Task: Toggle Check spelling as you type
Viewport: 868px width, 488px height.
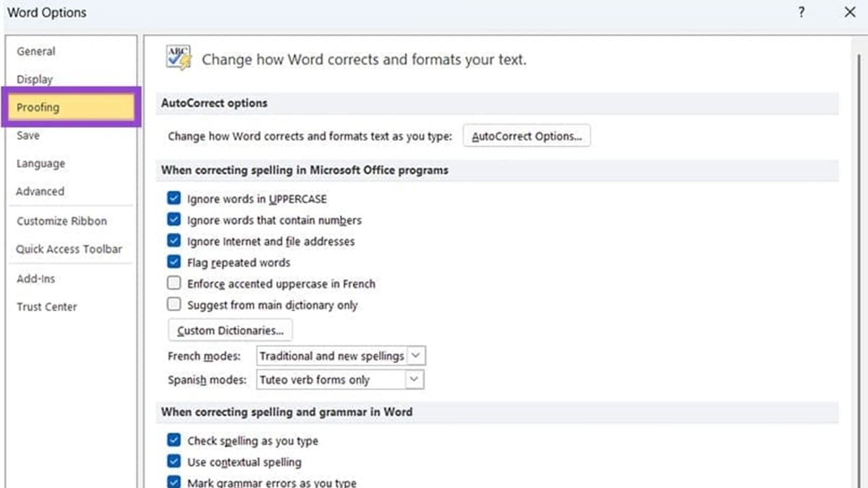Action: coord(174,440)
